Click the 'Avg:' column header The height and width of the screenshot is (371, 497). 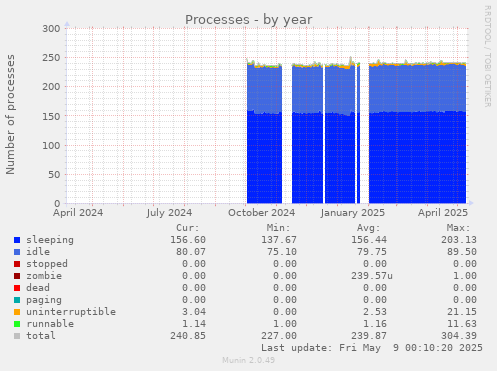(369, 228)
